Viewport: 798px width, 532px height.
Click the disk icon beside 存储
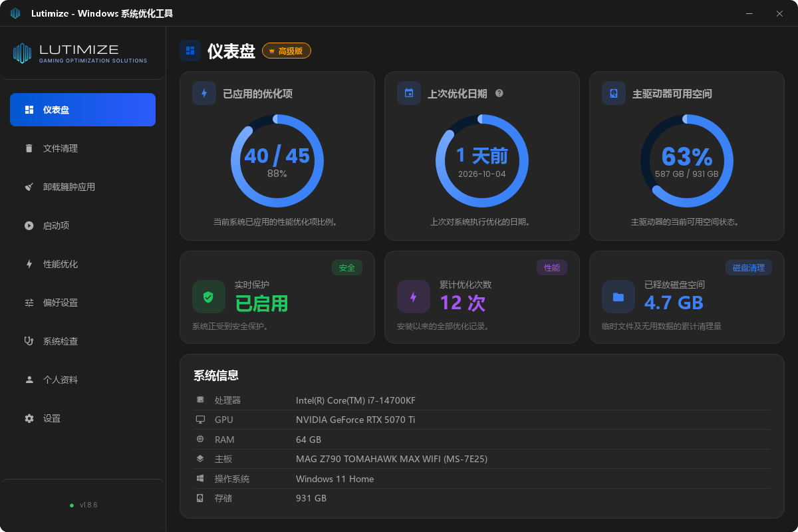pos(200,498)
